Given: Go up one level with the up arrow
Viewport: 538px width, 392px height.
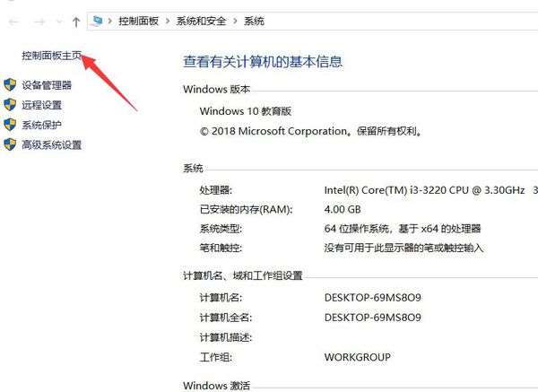Looking at the screenshot, I should pyautogui.click(x=76, y=22).
